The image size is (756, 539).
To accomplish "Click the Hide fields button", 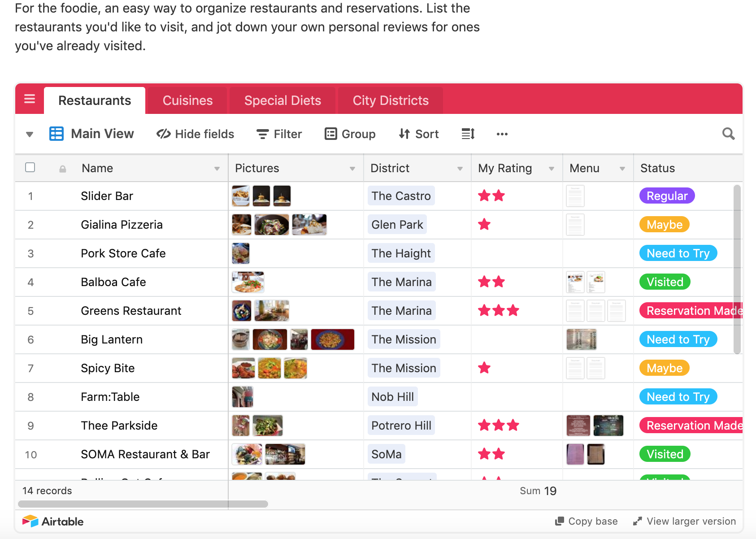I will click(x=196, y=134).
